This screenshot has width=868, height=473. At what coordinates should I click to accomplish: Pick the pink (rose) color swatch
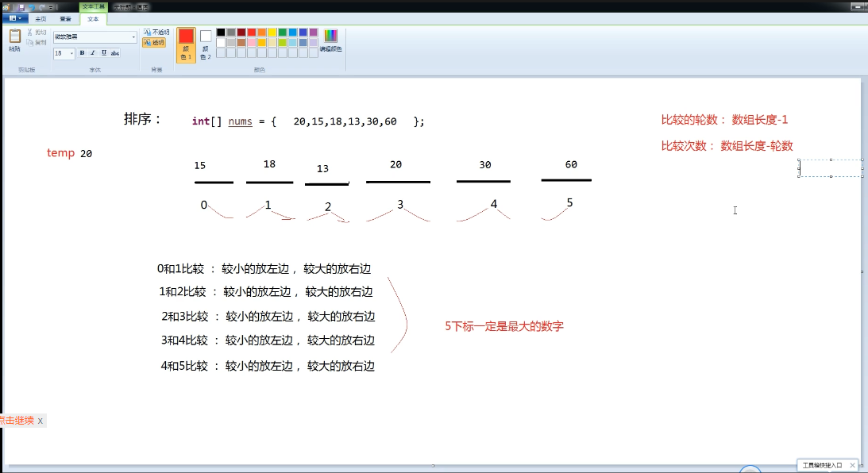tap(252, 43)
